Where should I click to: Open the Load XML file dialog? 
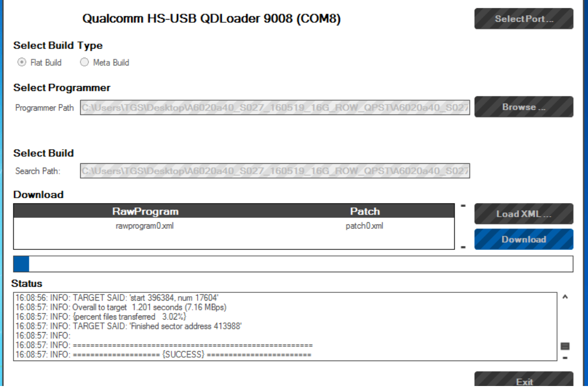(523, 214)
